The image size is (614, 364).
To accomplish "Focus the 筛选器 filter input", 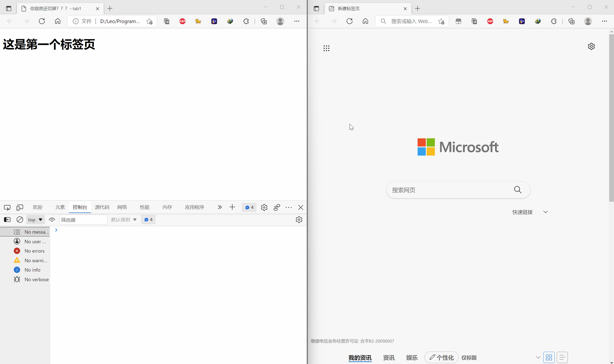I will pyautogui.click(x=83, y=219).
